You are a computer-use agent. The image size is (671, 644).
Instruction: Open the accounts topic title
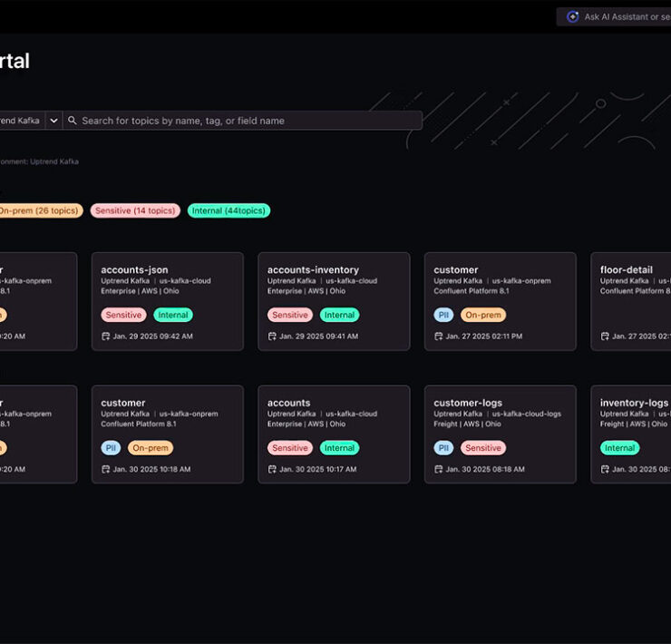click(288, 403)
